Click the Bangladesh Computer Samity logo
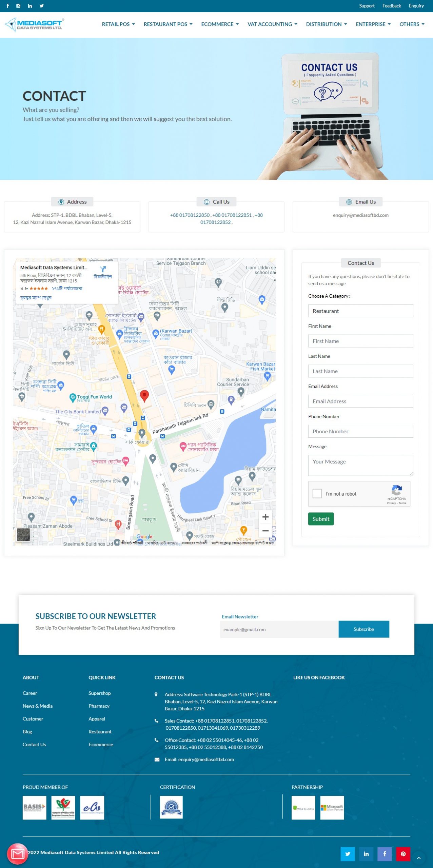Viewport: 433px width, 868px height. (x=63, y=808)
